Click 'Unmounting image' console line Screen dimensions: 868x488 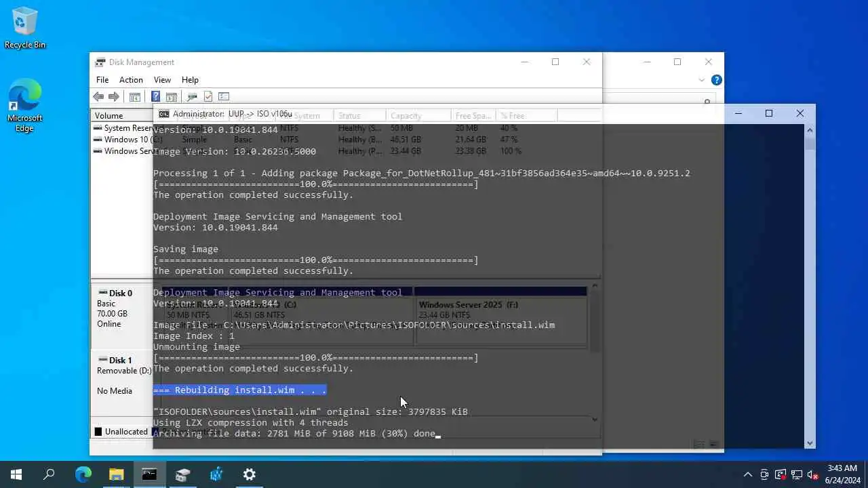click(197, 346)
